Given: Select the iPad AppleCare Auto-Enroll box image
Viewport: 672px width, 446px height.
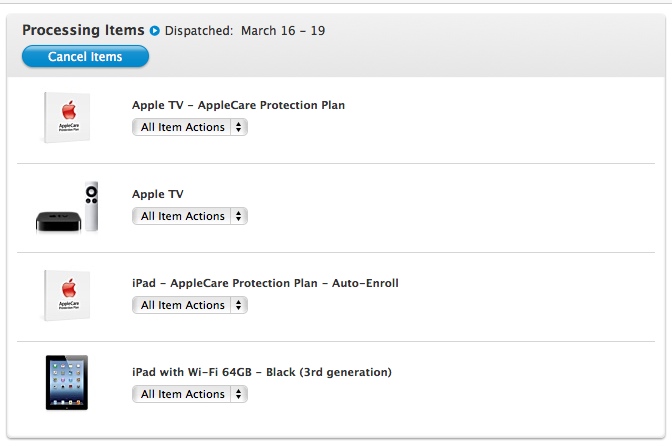Looking at the screenshot, I should tap(67, 296).
